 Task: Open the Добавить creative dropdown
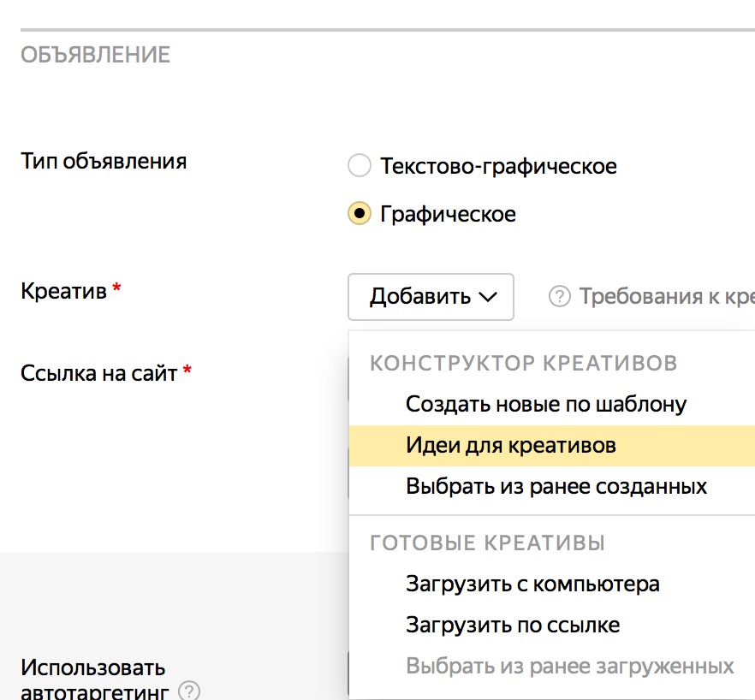click(x=431, y=297)
